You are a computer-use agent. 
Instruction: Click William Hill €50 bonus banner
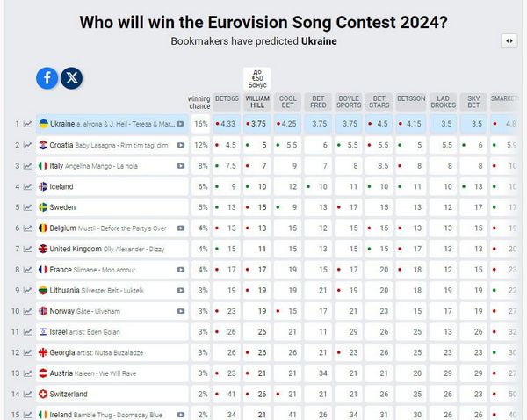click(257, 79)
